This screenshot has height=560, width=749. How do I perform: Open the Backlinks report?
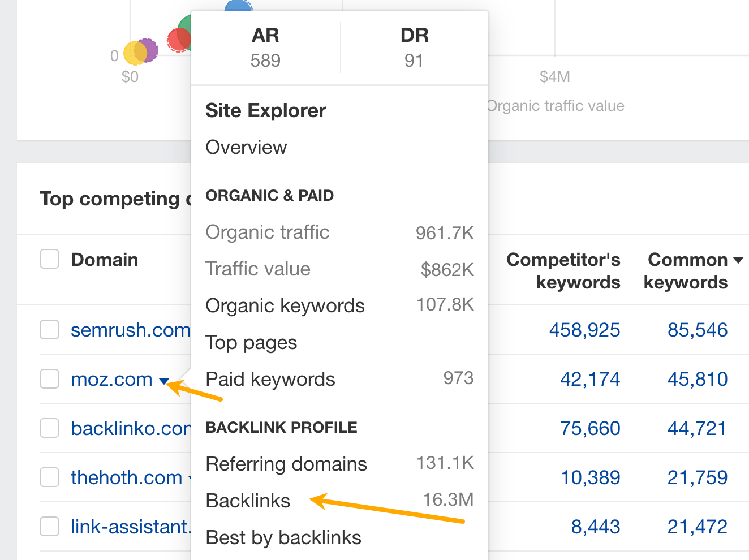pos(248,501)
